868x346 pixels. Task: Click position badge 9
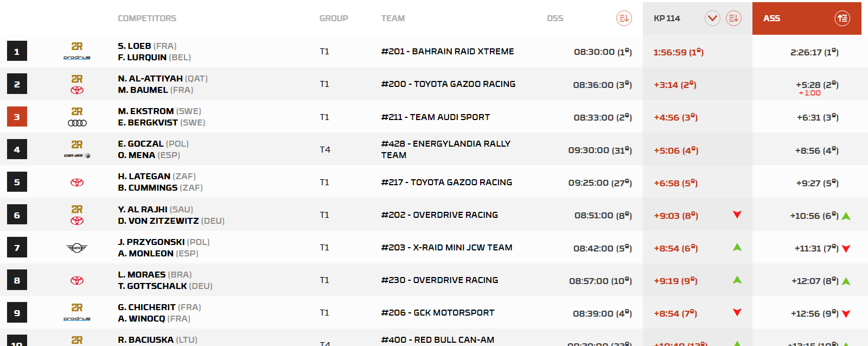17,313
